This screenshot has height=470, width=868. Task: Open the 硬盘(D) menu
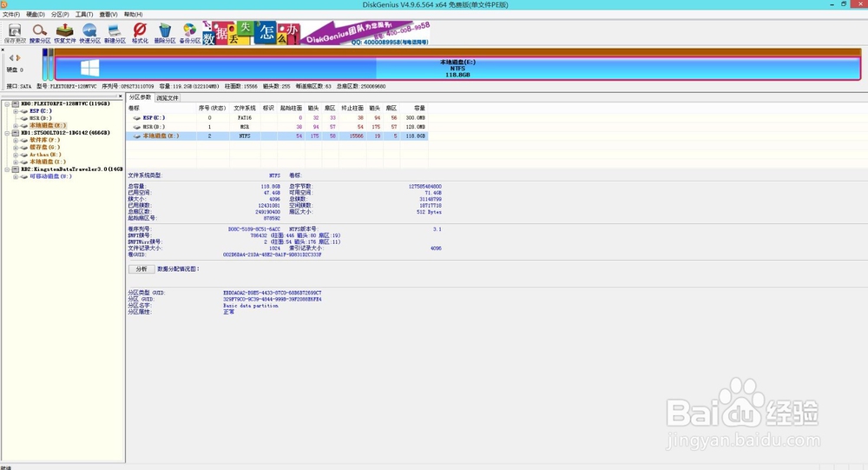pyautogui.click(x=36, y=15)
